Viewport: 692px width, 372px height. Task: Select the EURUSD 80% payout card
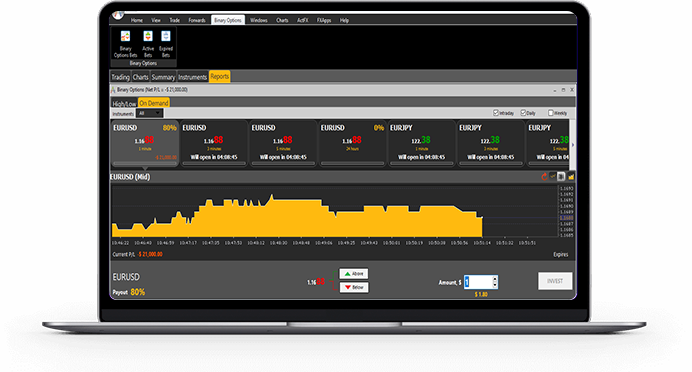[145, 143]
